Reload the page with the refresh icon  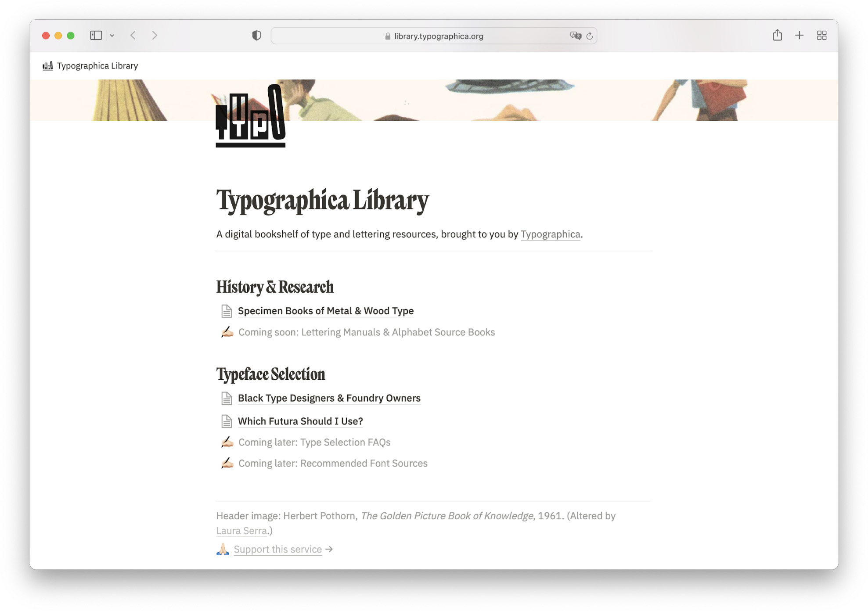[590, 36]
